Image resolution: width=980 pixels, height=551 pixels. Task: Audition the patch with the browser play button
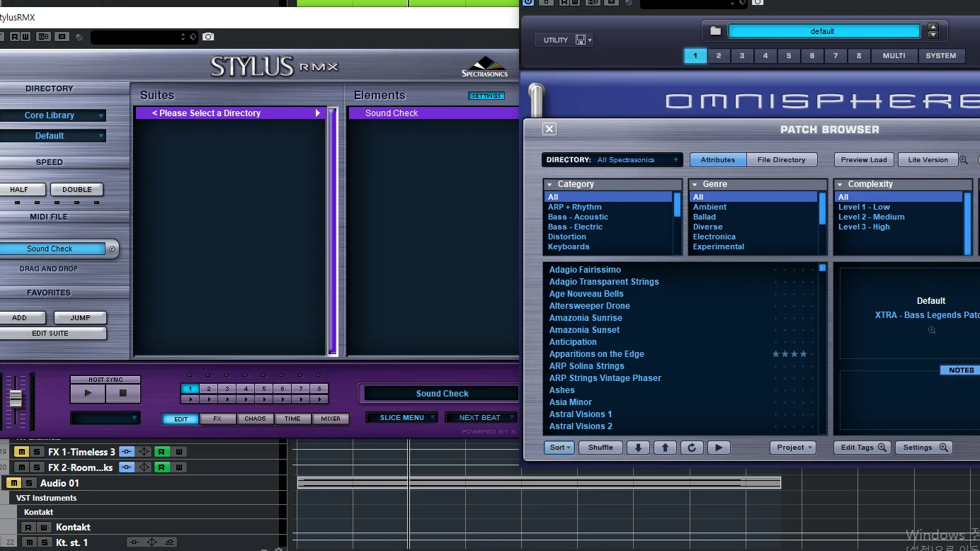[719, 448]
